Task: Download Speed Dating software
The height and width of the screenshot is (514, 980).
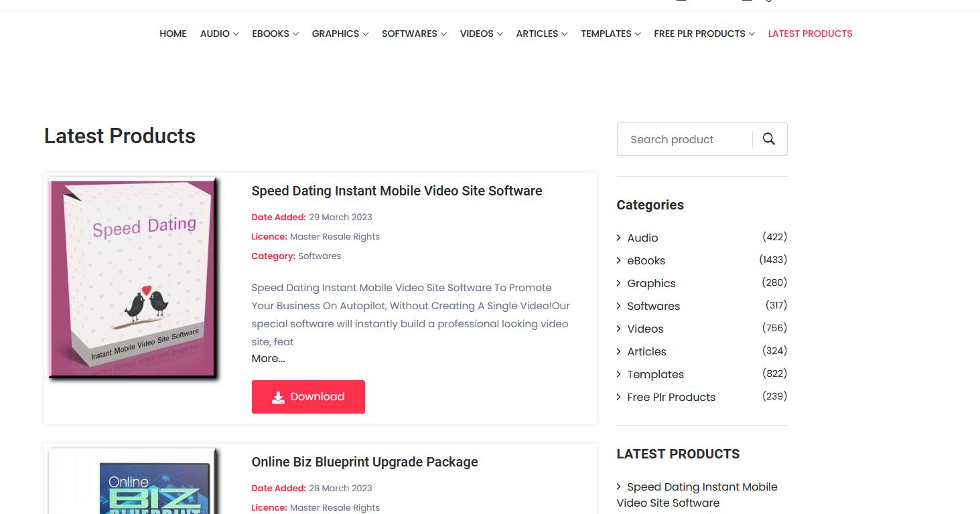Action: (308, 397)
